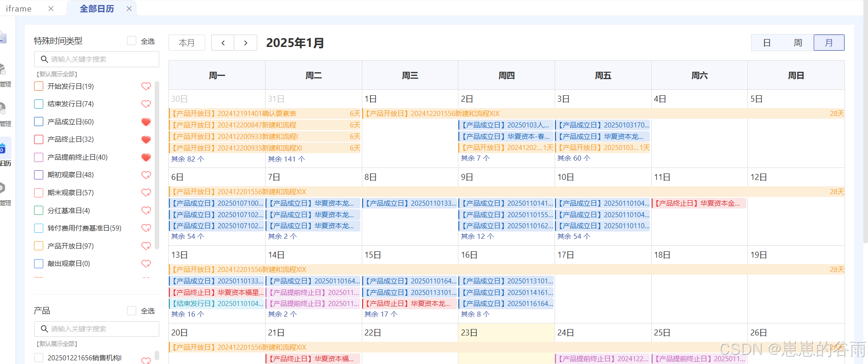Open 产品提前终止日 2024122 event on 24日

(x=602, y=359)
